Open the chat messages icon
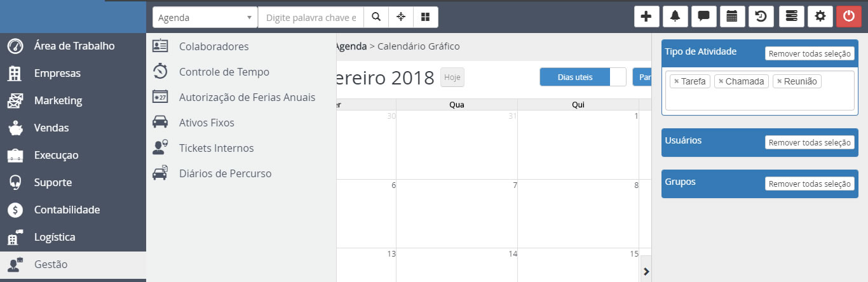This screenshot has height=282, width=868. [x=703, y=17]
